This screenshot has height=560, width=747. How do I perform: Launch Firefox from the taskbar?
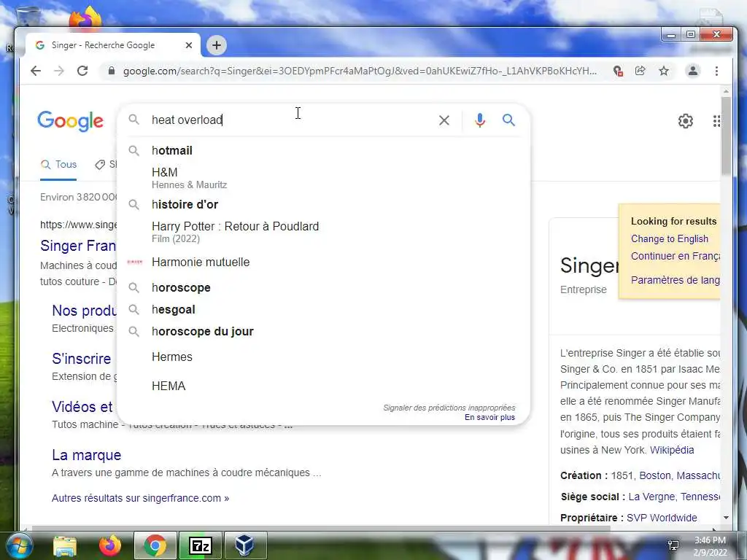click(x=110, y=545)
